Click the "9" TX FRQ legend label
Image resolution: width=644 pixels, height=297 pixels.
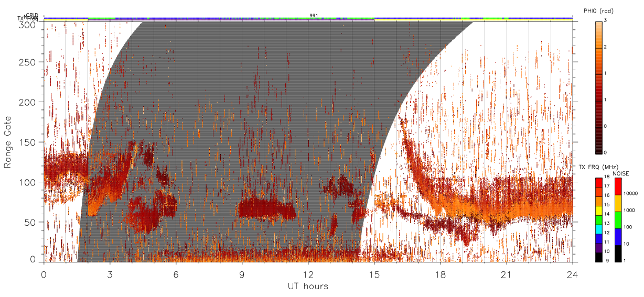click(x=607, y=260)
